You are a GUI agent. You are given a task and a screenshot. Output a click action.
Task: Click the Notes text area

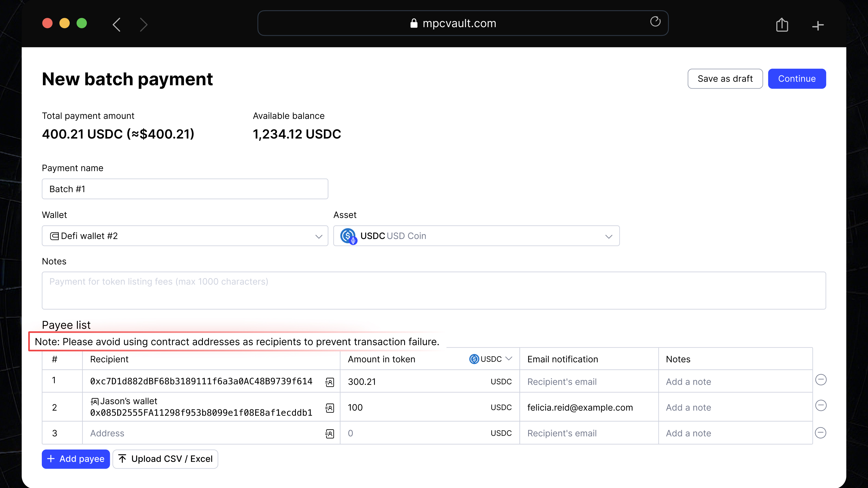pyautogui.click(x=434, y=290)
